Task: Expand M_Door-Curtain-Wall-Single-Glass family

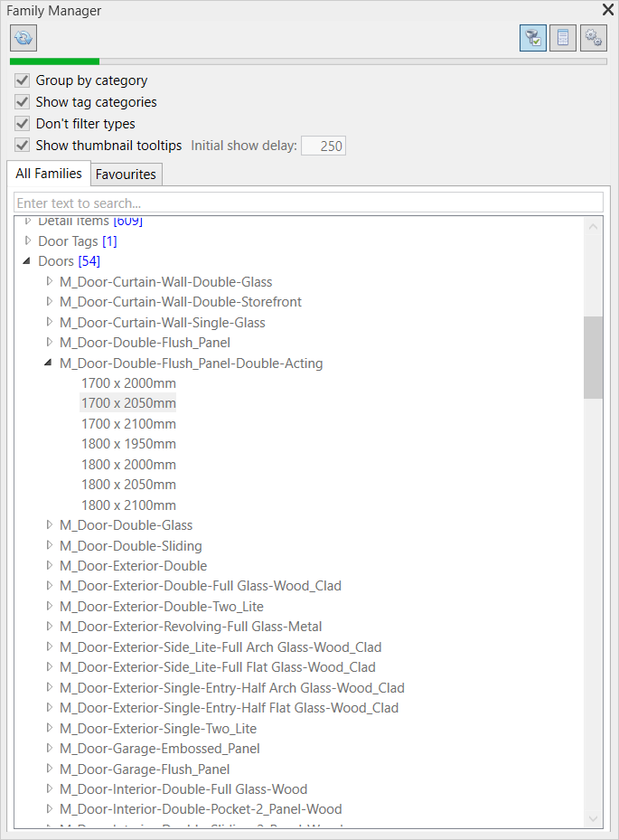Action: click(50, 322)
